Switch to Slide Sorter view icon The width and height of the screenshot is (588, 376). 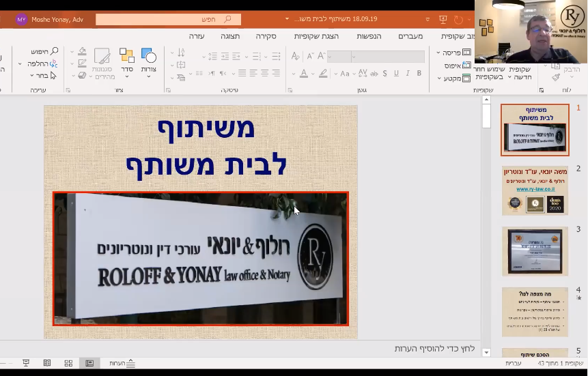(x=68, y=363)
